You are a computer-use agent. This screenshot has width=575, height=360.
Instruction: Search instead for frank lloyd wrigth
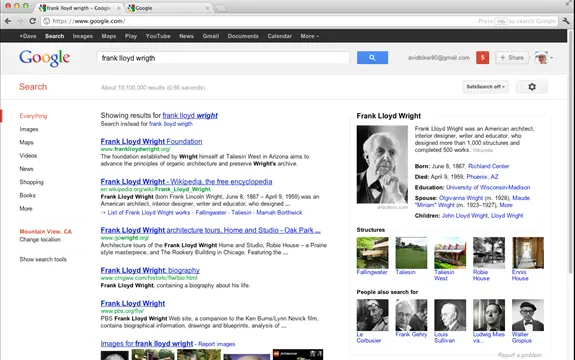click(171, 124)
